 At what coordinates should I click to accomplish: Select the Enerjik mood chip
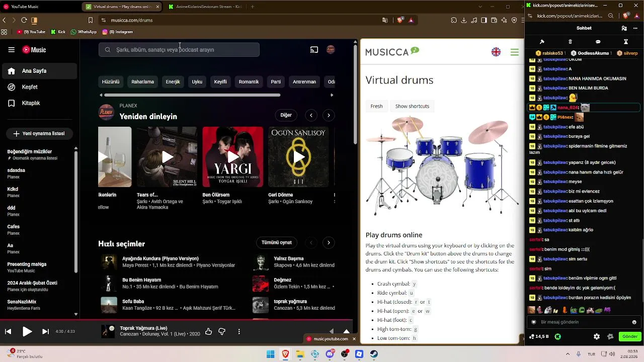click(x=173, y=82)
